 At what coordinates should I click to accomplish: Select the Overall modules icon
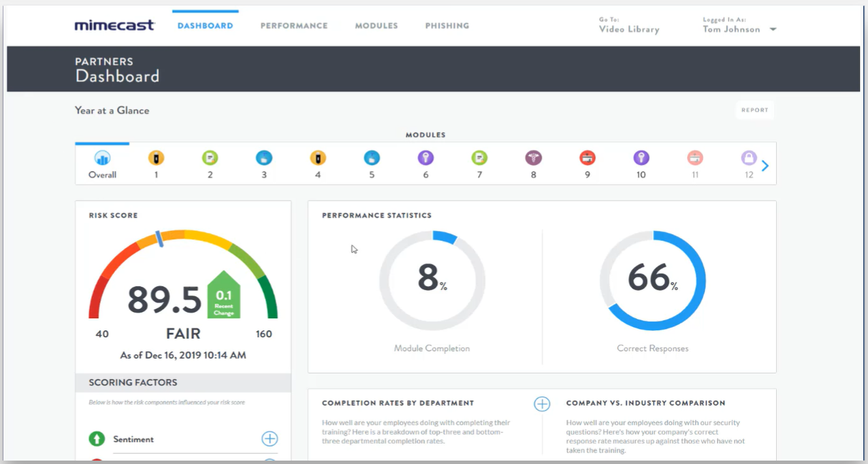[x=102, y=158]
